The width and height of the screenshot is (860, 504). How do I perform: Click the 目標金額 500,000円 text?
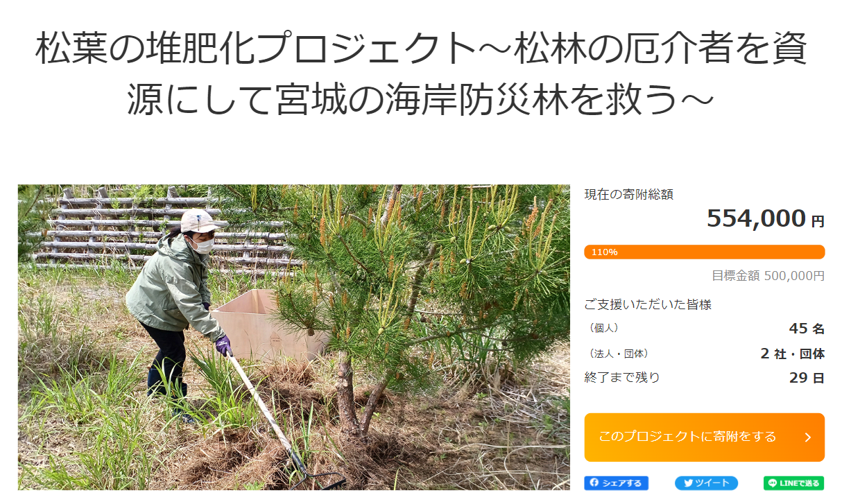click(768, 276)
